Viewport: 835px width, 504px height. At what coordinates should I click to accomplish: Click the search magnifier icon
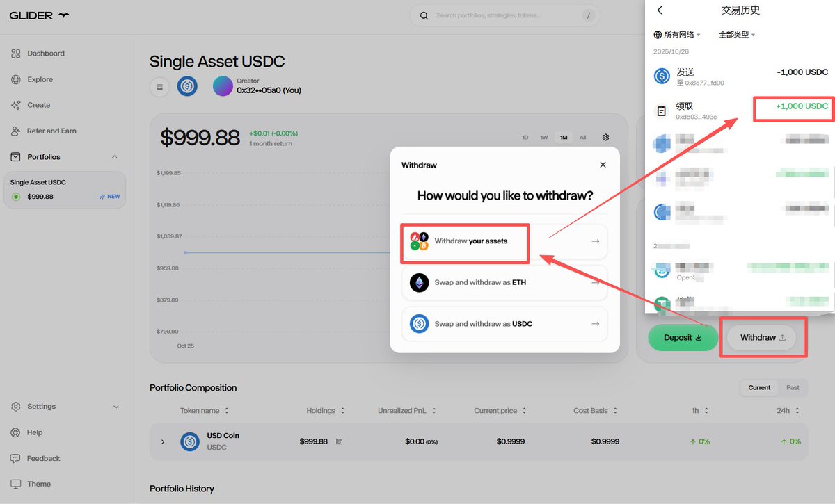[x=424, y=15]
